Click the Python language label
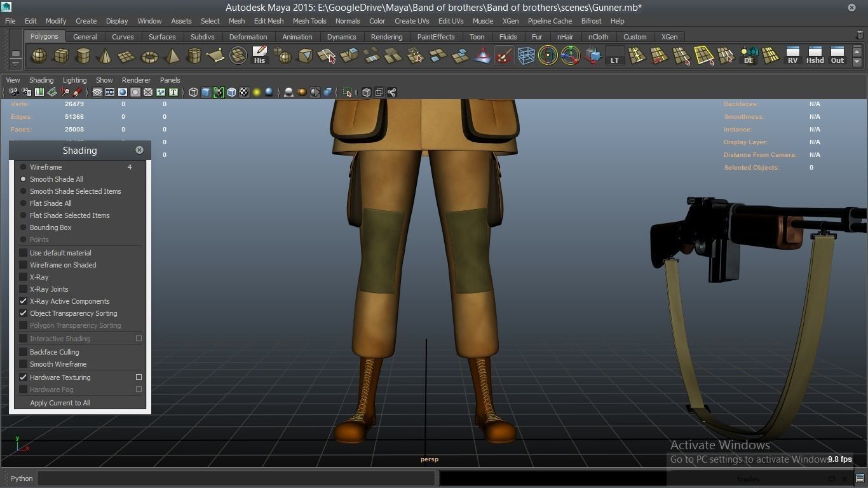The height and width of the screenshot is (488, 868). click(x=22, y=478)
